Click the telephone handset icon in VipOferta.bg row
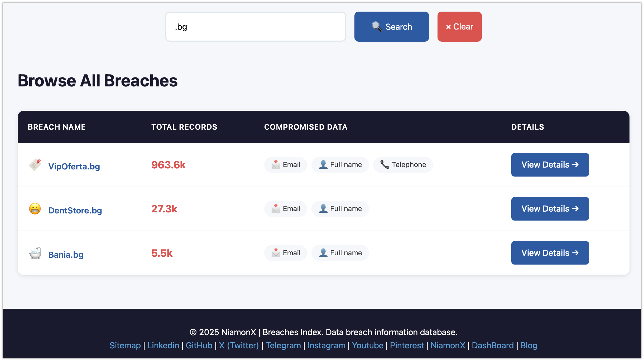Screen dimensions: 644x361 point(385,165)
